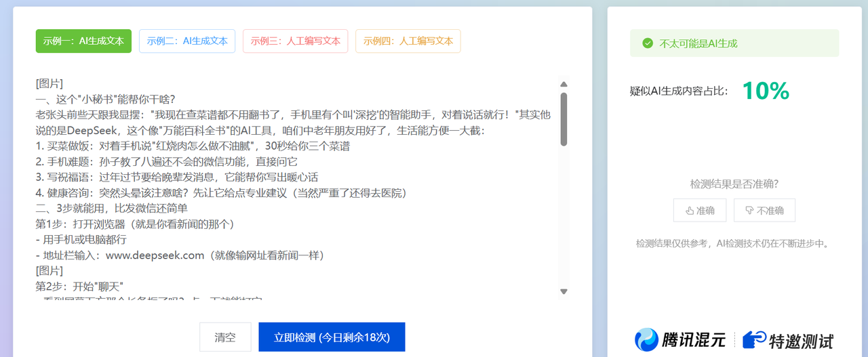Click thumbs-down icon in 不准确 button
868x357 pixels.
(x=749, y=211)
